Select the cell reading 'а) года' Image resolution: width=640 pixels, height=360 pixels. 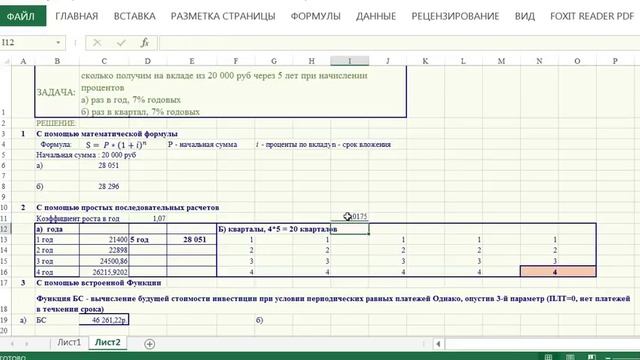point(57,229)
